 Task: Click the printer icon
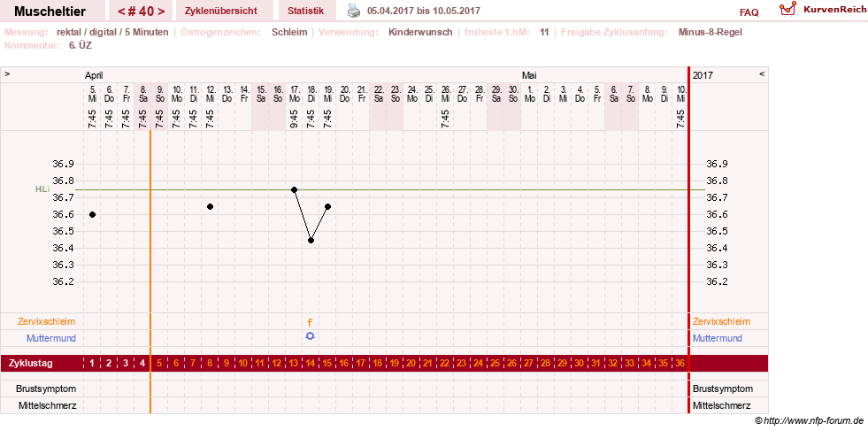(353, 10)
